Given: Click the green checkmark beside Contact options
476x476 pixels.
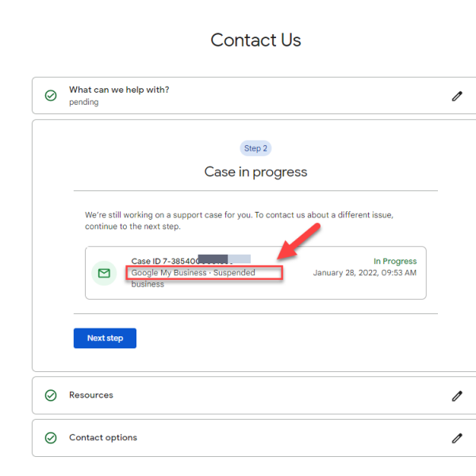Looking at the screenshot, I should [51, 438].
